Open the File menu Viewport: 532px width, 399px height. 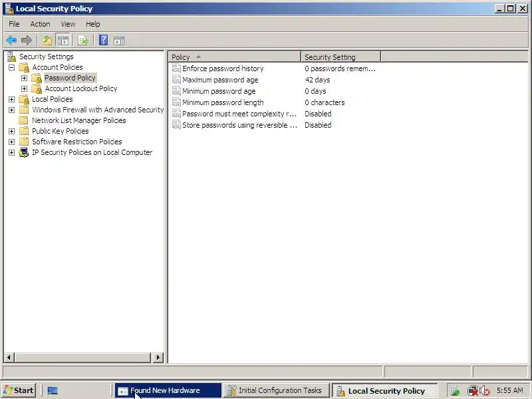(14, 24)
